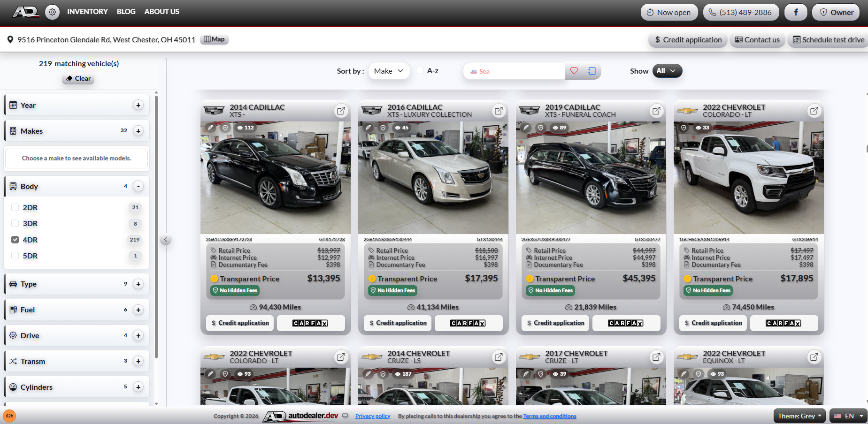Click the Cadillac emblem on 2019 XTS card

530,111
